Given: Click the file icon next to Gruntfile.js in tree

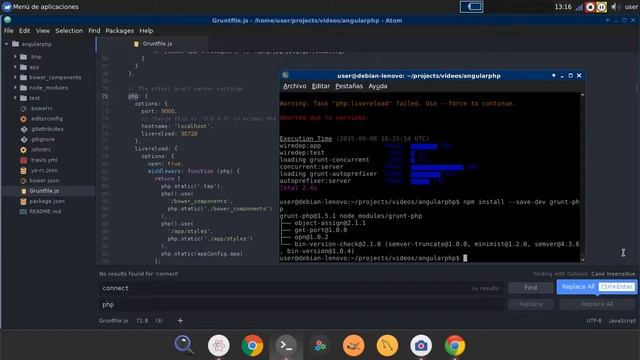Looking at the screenshot, I should (24, 191).
